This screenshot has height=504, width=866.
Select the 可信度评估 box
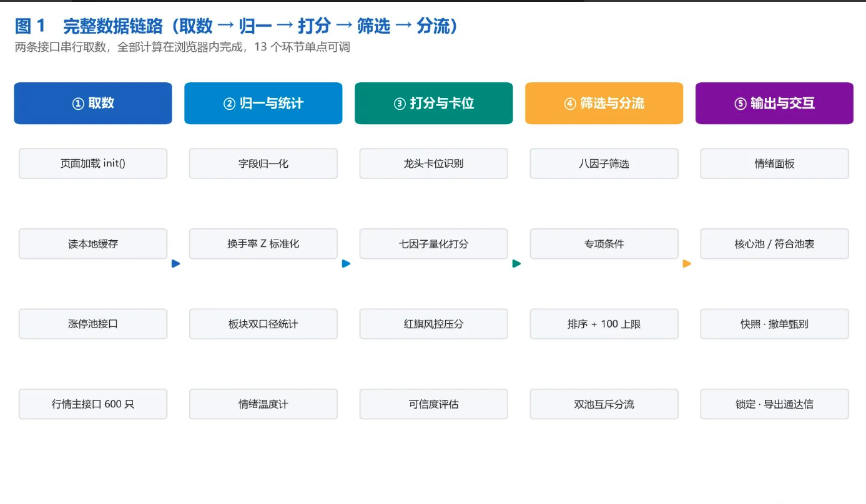[x=434, y=404]
